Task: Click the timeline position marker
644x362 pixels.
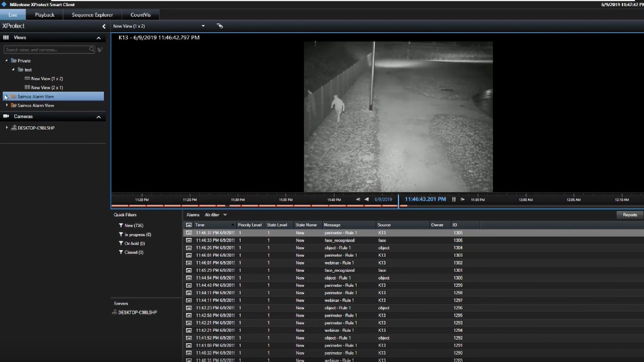Action: point(398,201)
